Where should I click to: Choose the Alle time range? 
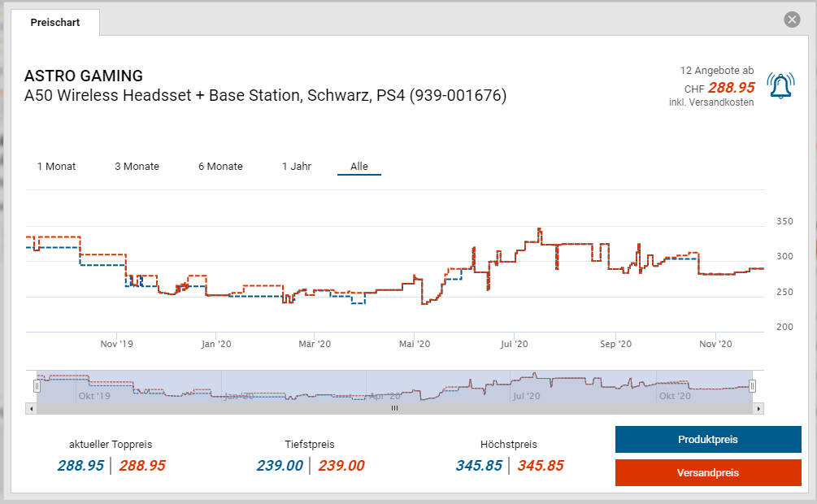coord(359,167)
